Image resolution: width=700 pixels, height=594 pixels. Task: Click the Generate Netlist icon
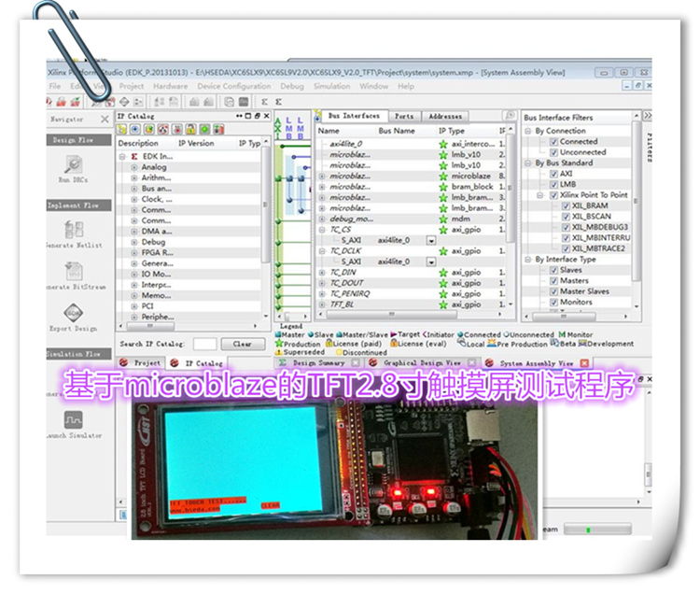(x=74, y=230)
